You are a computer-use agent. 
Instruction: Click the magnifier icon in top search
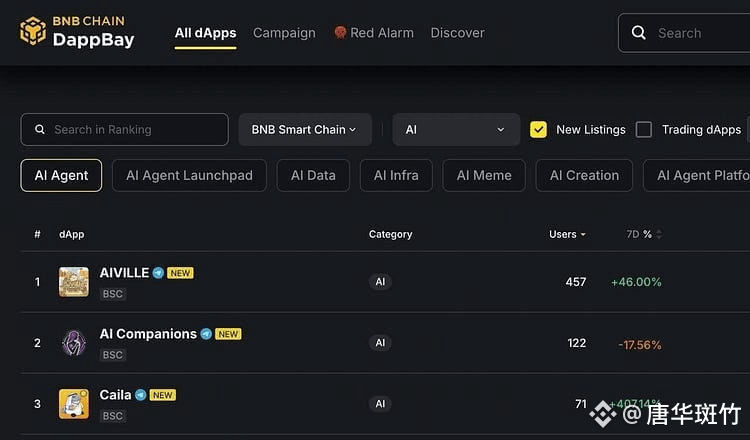click(x=639, y=33)
